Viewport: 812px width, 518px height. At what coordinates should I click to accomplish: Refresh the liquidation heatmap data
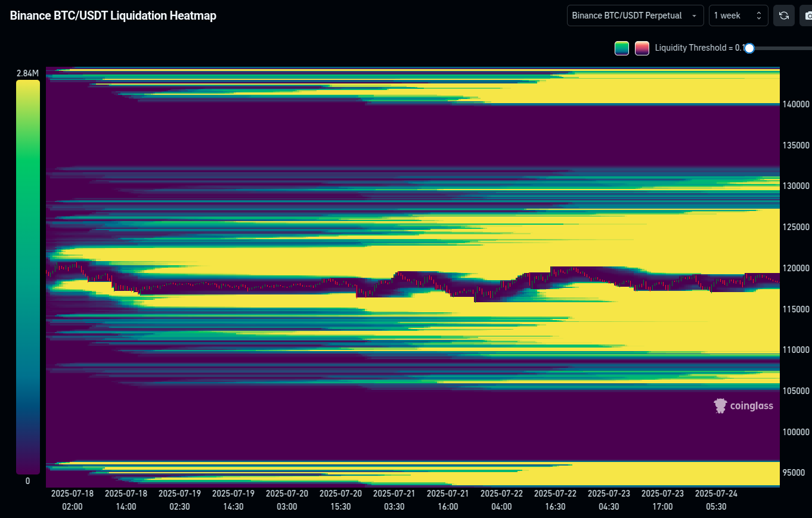tap(784, 15)
